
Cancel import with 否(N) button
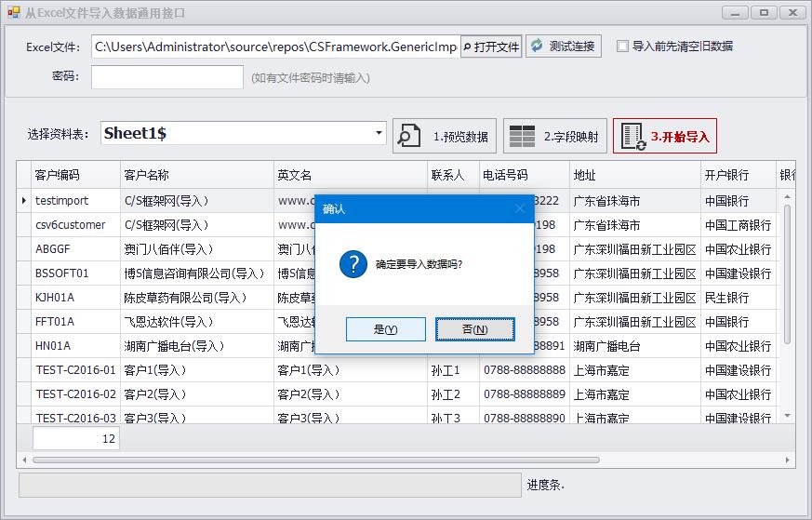tap(474, 329)
